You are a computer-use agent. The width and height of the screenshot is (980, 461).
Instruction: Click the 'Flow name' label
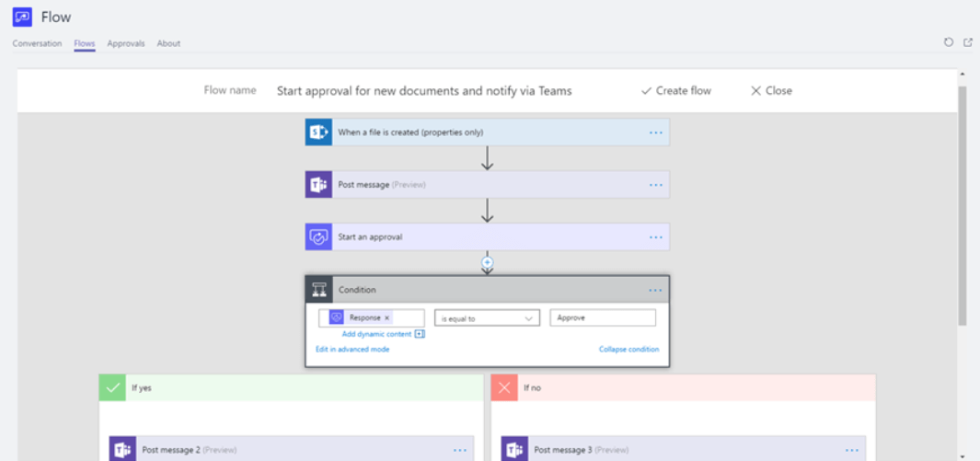click(x=230, y=90)
